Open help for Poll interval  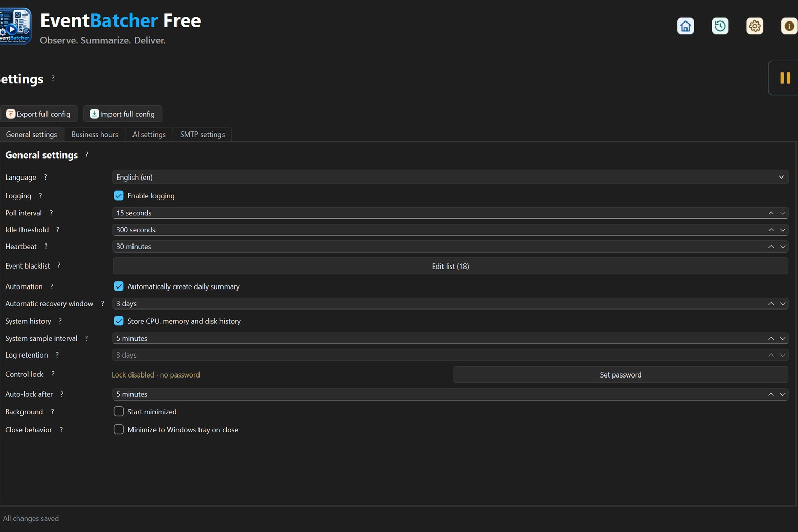tap(51, 213)
